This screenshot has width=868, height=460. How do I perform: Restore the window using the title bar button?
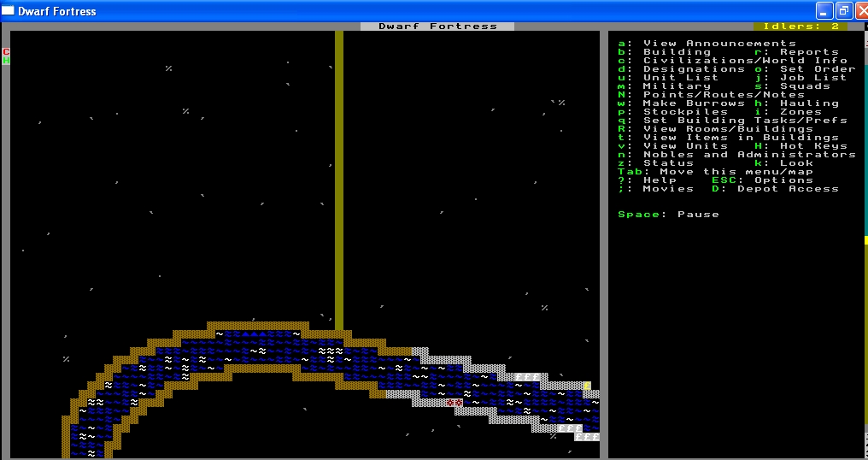pos(842,11)
